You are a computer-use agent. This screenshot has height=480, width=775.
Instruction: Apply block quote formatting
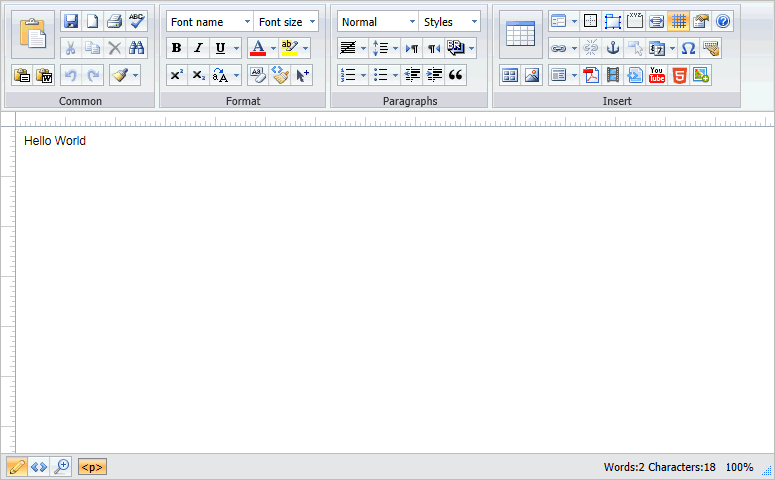pos(457,75)
